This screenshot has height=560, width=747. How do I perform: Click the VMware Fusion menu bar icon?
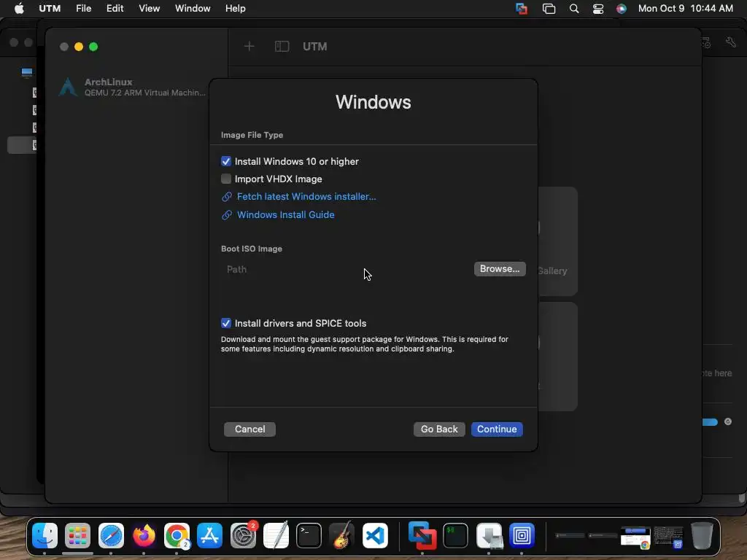tap(522, 9)
